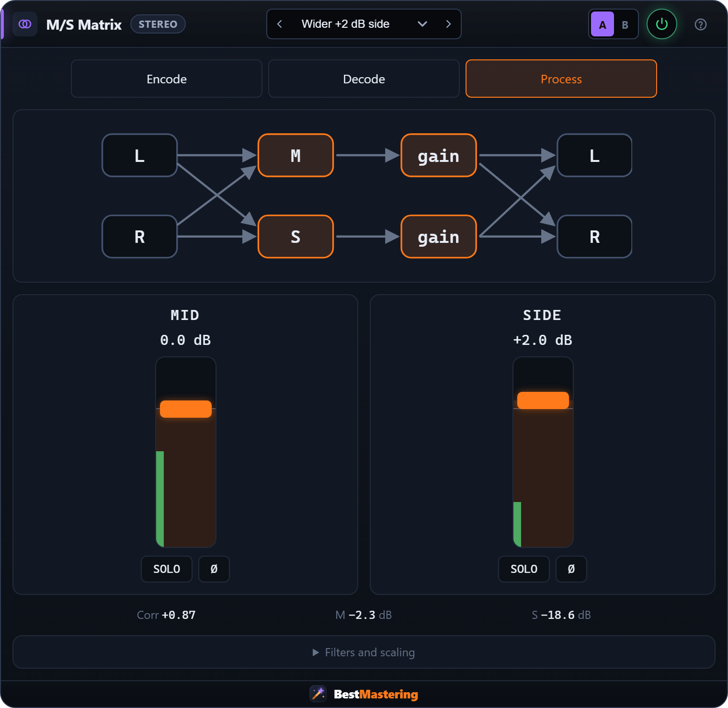Click the MID gain fader handle
728x708 pixels.
186,409
